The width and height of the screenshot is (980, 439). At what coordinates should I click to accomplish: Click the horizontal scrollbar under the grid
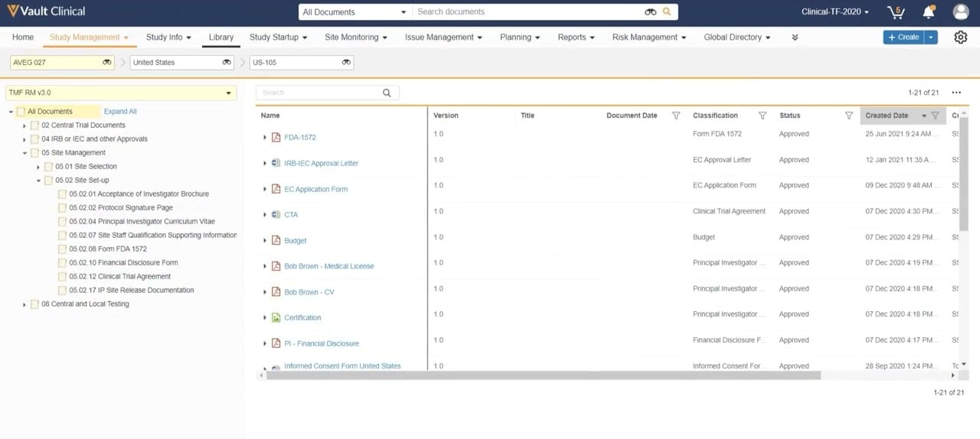(543, 376)
